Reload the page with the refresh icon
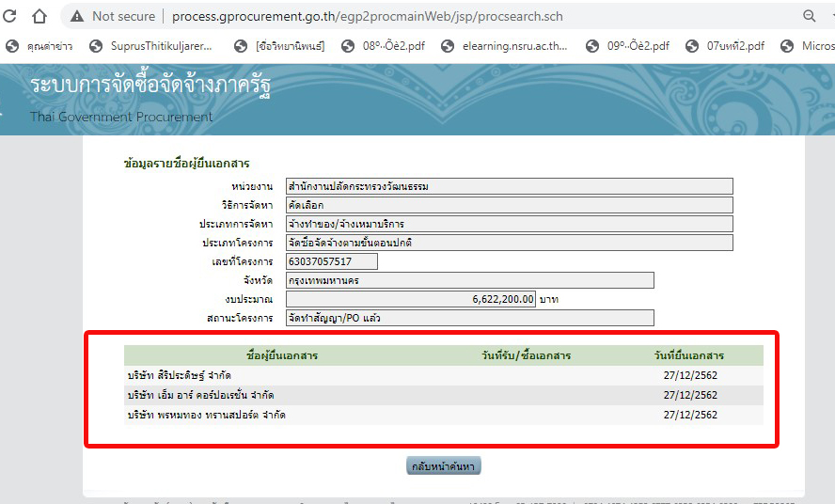The height and width of the screenshot is (504, 835). tap(8, 16)
